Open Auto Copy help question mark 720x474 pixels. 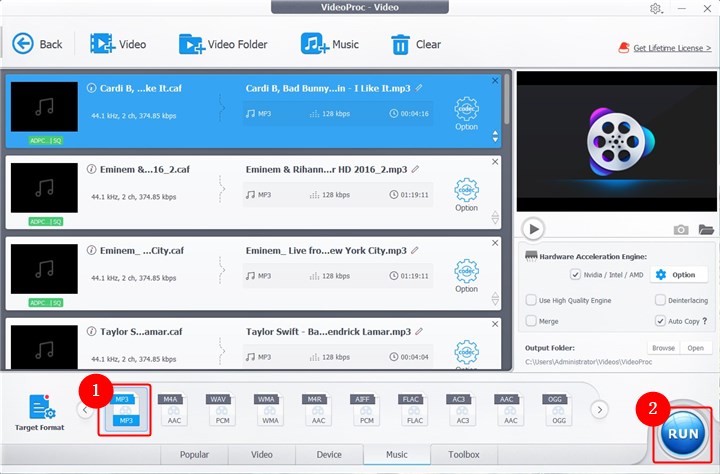(x=705, y=321)
